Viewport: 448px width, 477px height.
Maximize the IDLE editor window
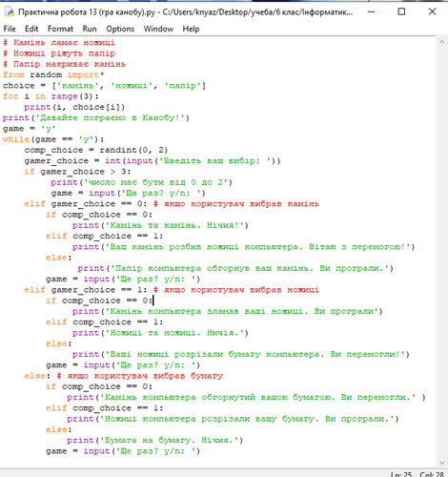401,11
